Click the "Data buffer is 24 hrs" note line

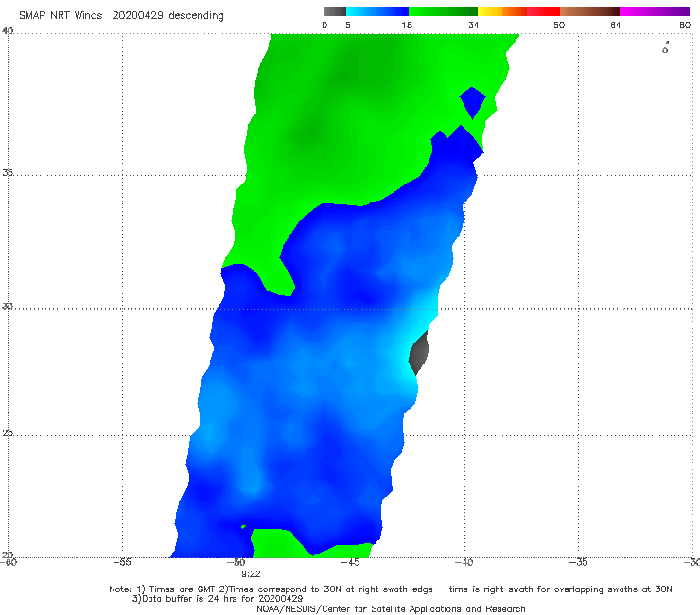[218, 599]
